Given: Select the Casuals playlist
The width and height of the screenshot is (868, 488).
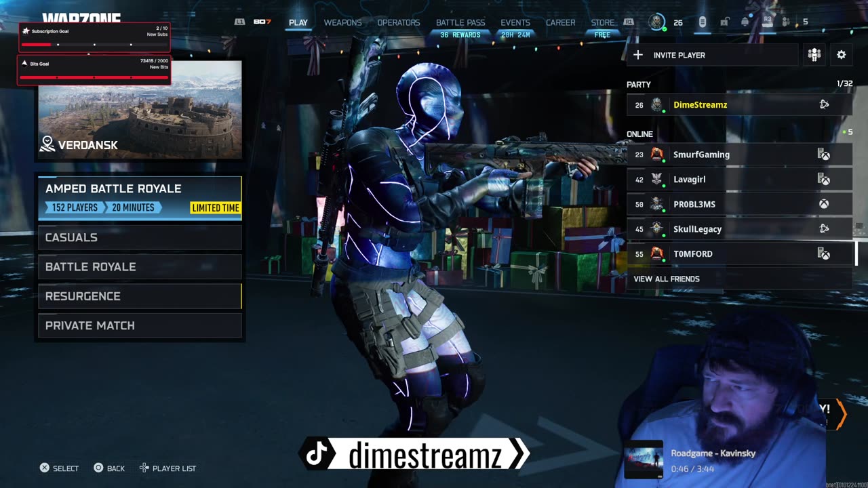Looking at the screenshot, I should [140, 238].
